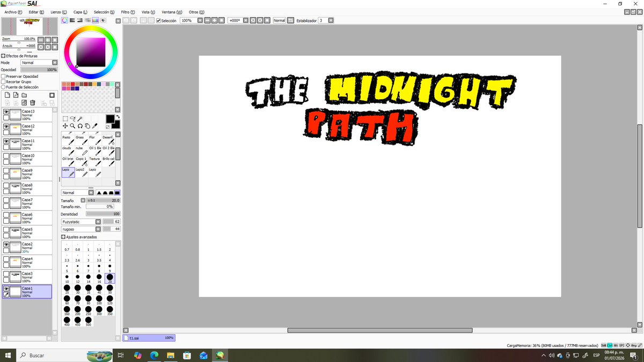
Task: Click the canvas horizontal scrollbar
Action: tap(380, 330)
